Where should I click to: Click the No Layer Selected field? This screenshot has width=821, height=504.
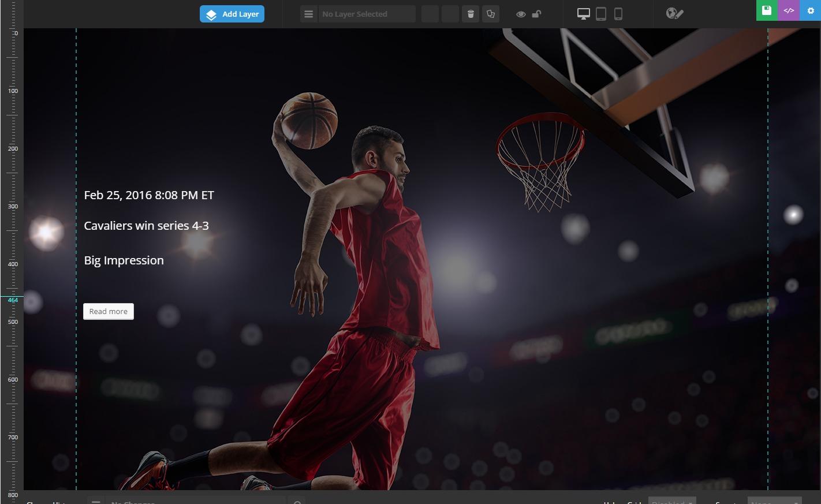(367, 14)
